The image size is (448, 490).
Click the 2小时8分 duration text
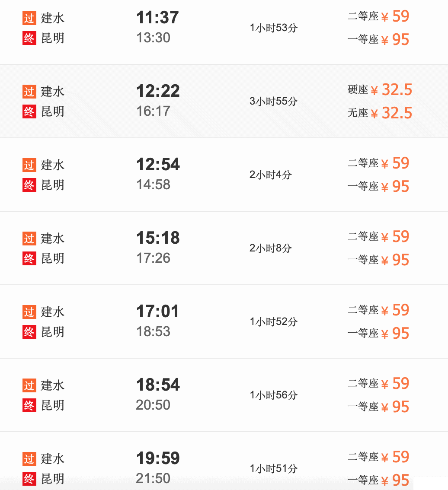click(x=271, y=248)
